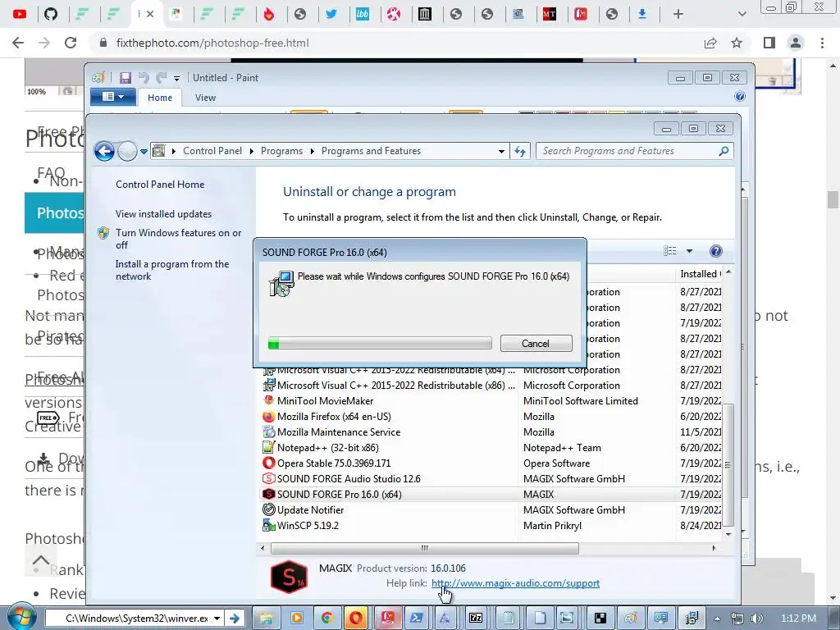The width and height of the screenshot is (840, 630).
Task: Open View installed updates link
Action: pos(163,214)
